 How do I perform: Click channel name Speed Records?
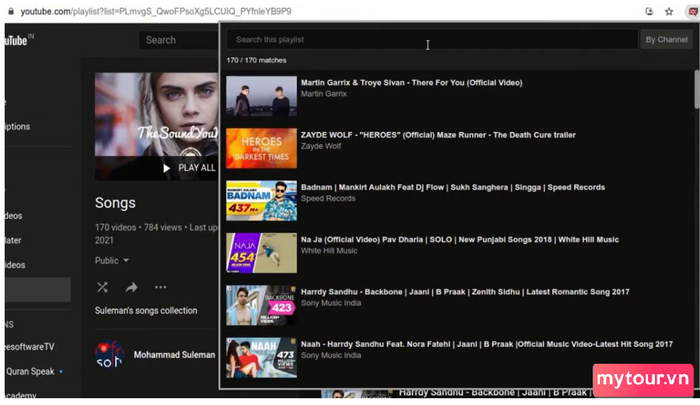click(328, 198)
